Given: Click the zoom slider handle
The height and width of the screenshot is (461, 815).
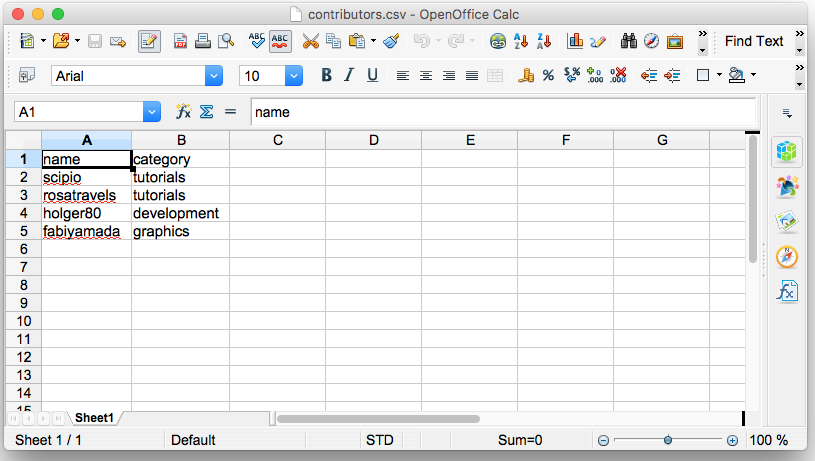Looking at the screenshot, I should pyautogui.click(x=668, y=440).
